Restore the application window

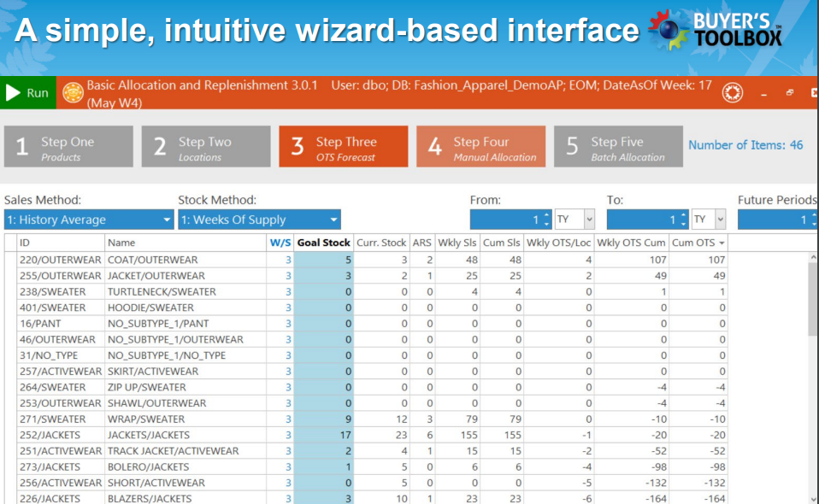789,93
